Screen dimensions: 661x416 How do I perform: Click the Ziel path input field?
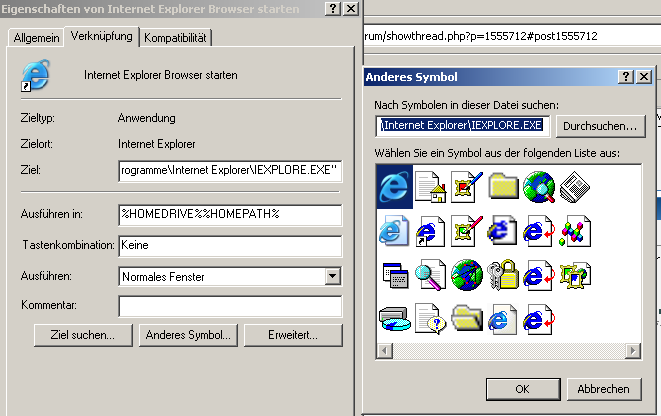point(230,171)
